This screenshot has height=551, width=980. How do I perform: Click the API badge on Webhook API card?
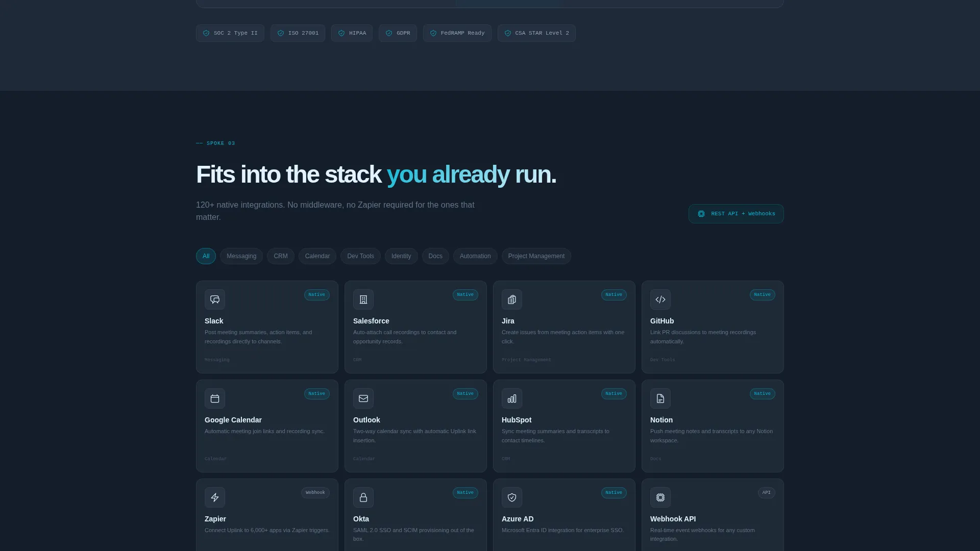click(767, 493)
